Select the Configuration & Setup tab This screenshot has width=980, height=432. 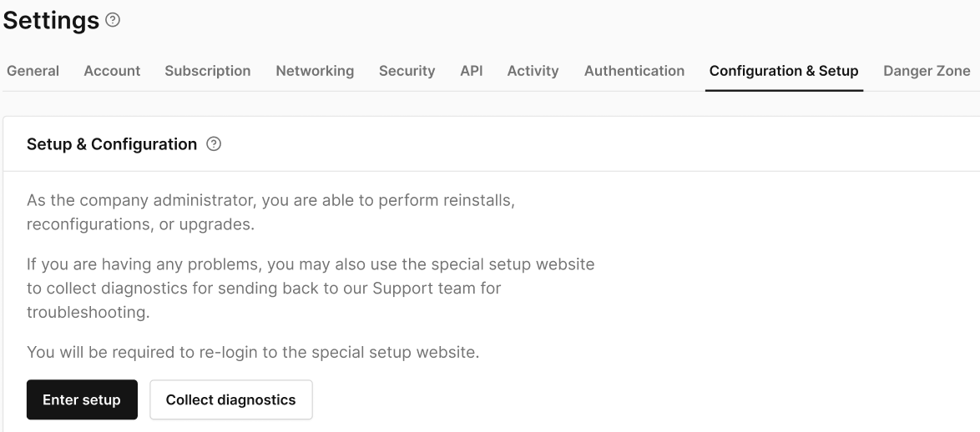pyautogui.click(x=783, y=71)
